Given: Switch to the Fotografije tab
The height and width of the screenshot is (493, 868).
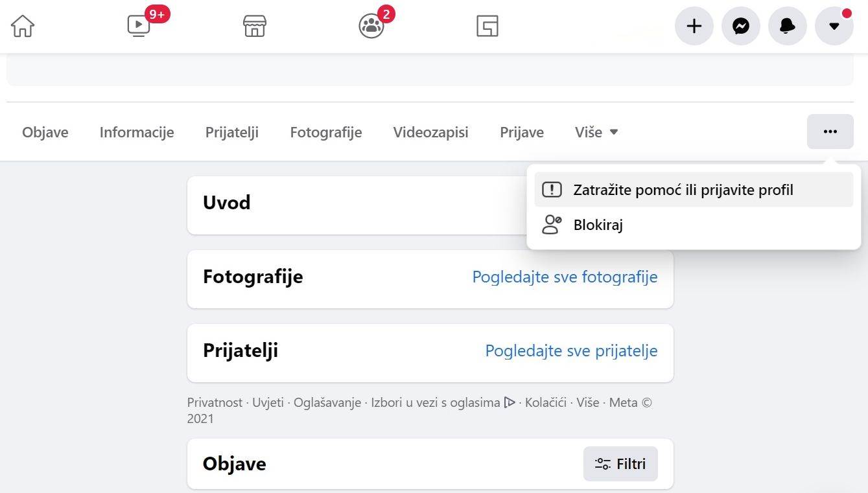Looking at the screenshot, I should pyautogui.click(x=325, y=132).
